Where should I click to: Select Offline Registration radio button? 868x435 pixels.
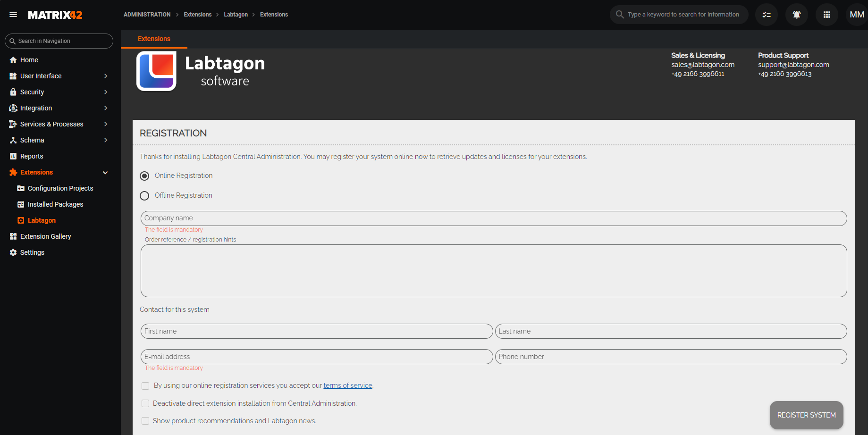144,196
